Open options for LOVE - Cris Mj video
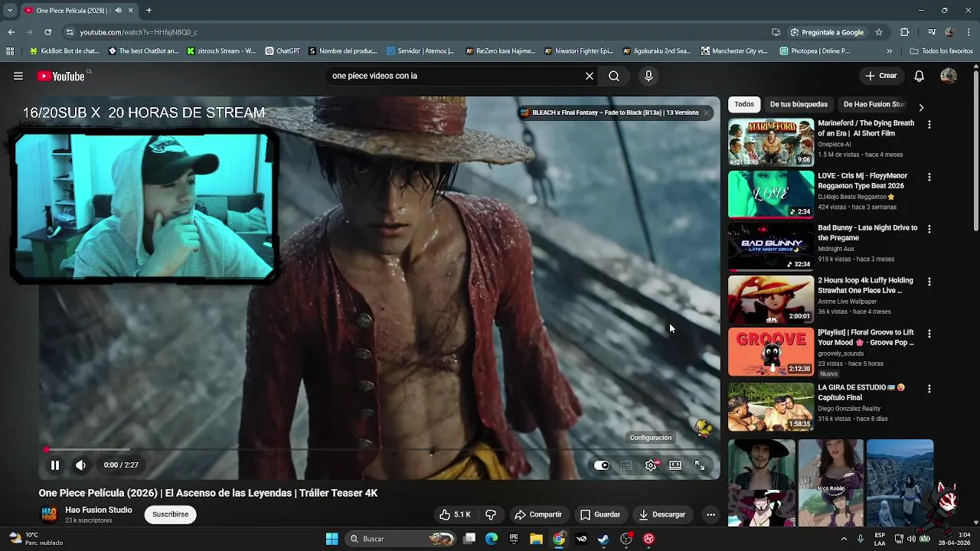Image resolution: width=980 pixels, height=551 pixels. 929,177
